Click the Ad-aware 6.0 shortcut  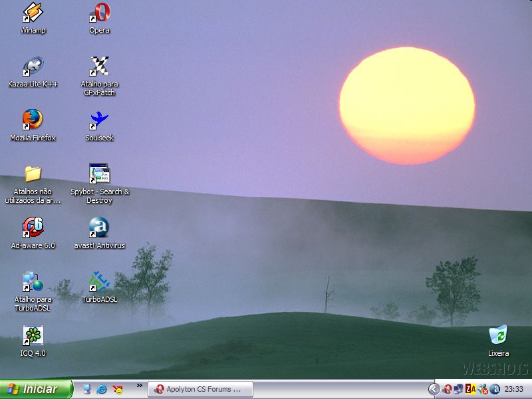tap(33, 228)
